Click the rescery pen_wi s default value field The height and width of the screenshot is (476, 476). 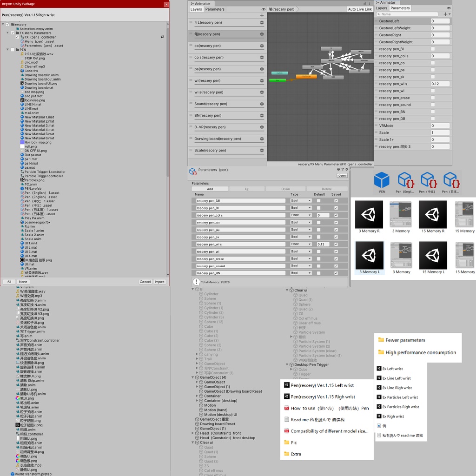point(323,244)
